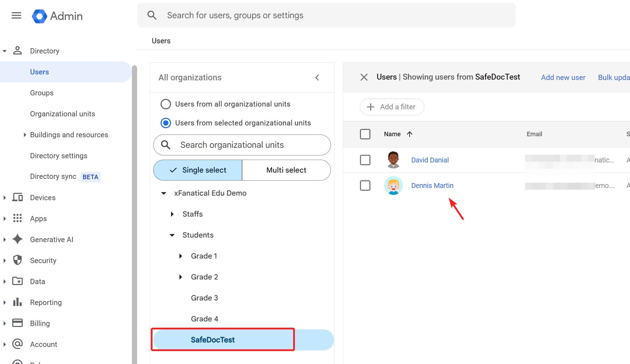The height and width of the screenshot is (364, 630).
Task: Switch to Multi select mode
Action: (x=286, y=170)
